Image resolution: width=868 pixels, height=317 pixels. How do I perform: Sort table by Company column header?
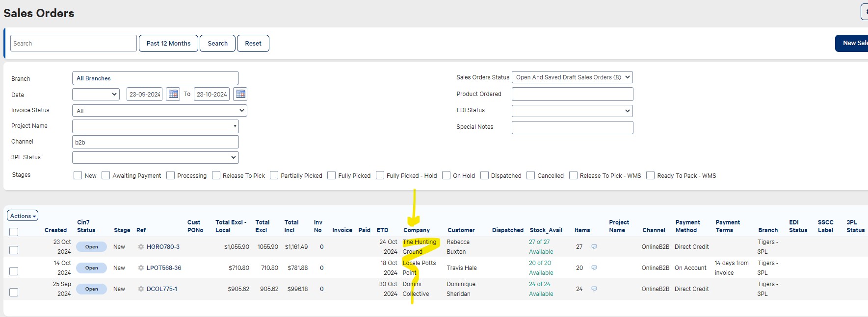tap(417, 230)
